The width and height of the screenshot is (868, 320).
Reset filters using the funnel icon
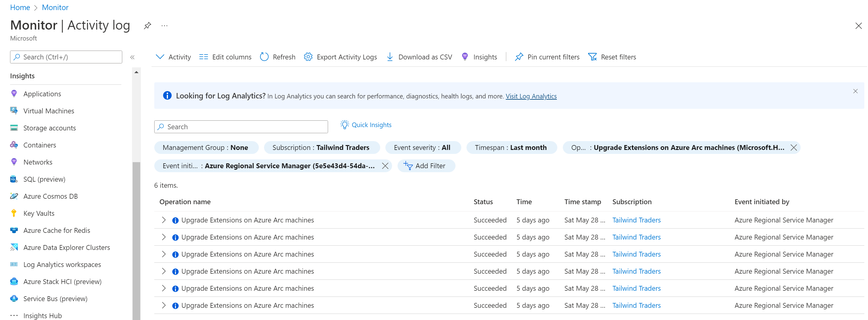[592, 57]
